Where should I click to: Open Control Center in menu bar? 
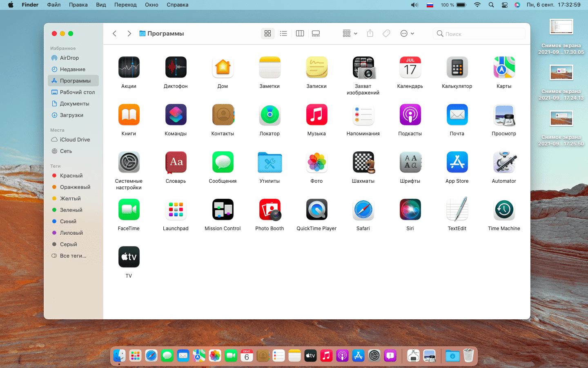[505, 5]
